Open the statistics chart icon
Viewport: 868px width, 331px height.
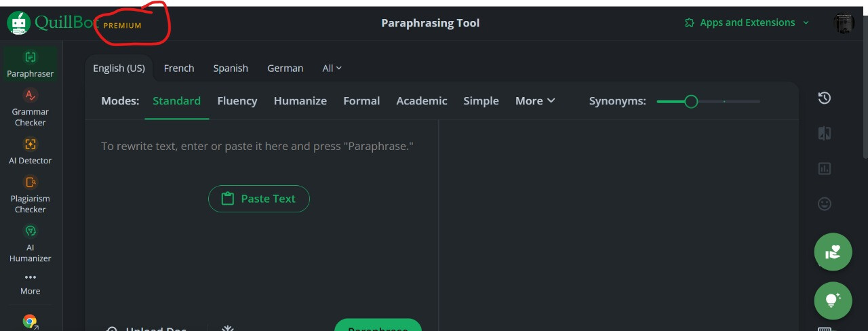click(x=824, y=169)
